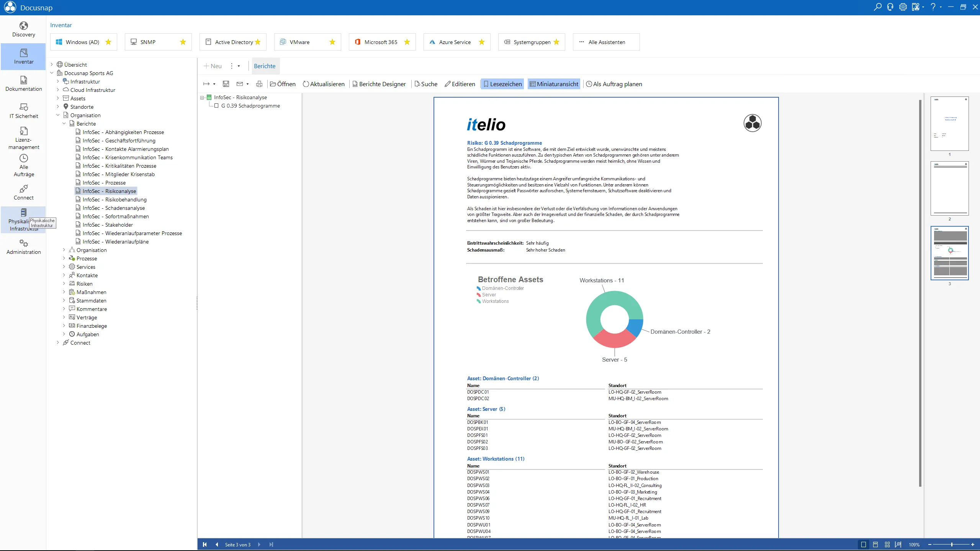Collapse the Docusnap Sports AG node
This screenshot has width=980, height=551.
point(52,73)
